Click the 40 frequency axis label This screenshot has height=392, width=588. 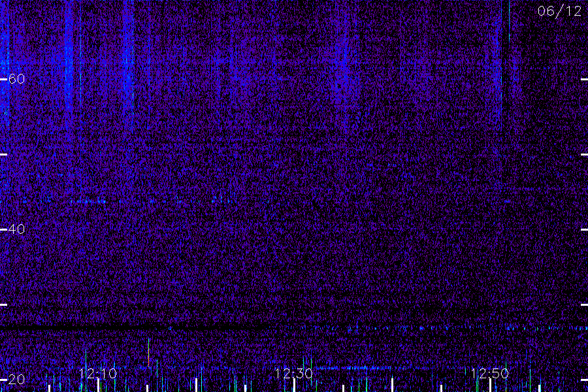tap(16, 229)
